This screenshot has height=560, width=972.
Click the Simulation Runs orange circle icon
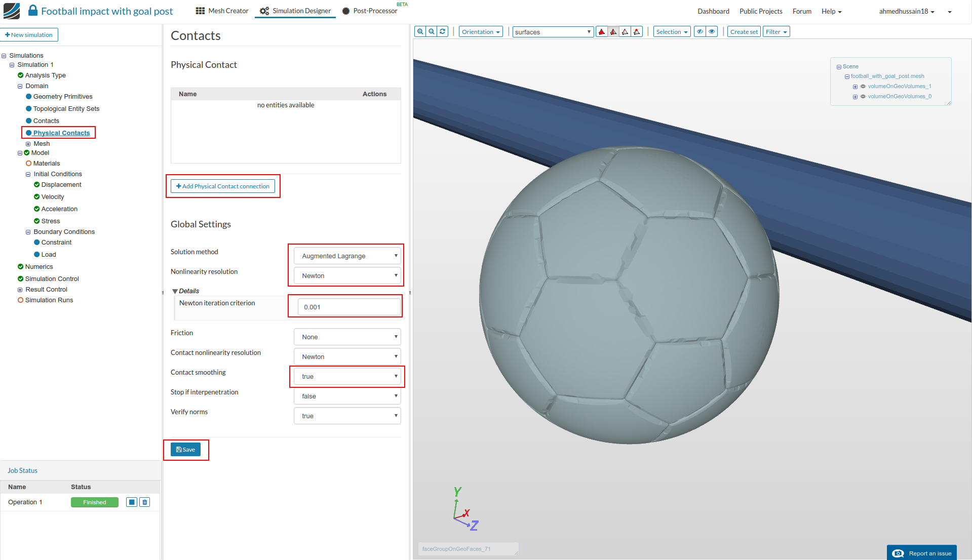[x=20, y=300]
